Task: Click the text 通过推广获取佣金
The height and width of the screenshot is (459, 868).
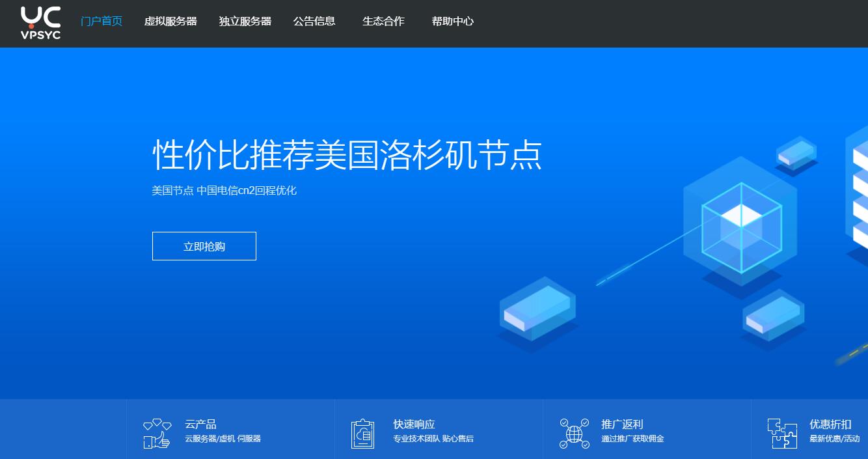Action: [x=632, y=439]
